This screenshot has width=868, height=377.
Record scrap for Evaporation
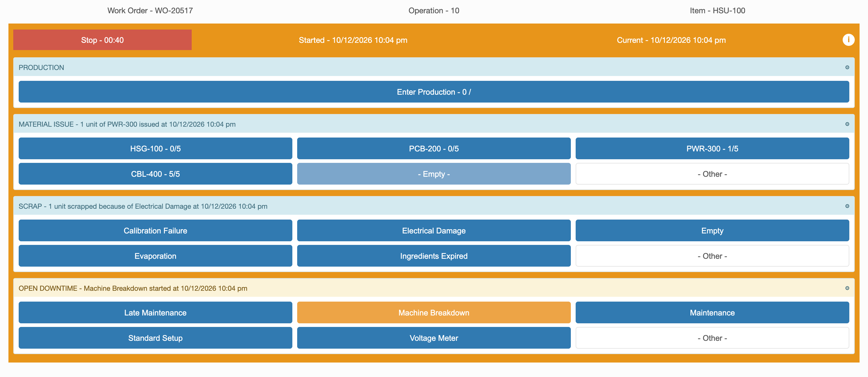tap(155, 255)
